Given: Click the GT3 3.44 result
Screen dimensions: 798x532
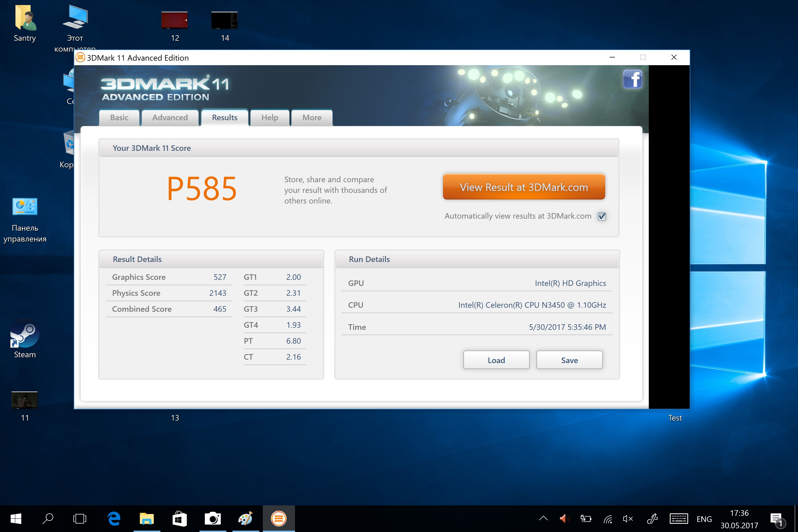Looking at the screenshot, I should (275, 309).
